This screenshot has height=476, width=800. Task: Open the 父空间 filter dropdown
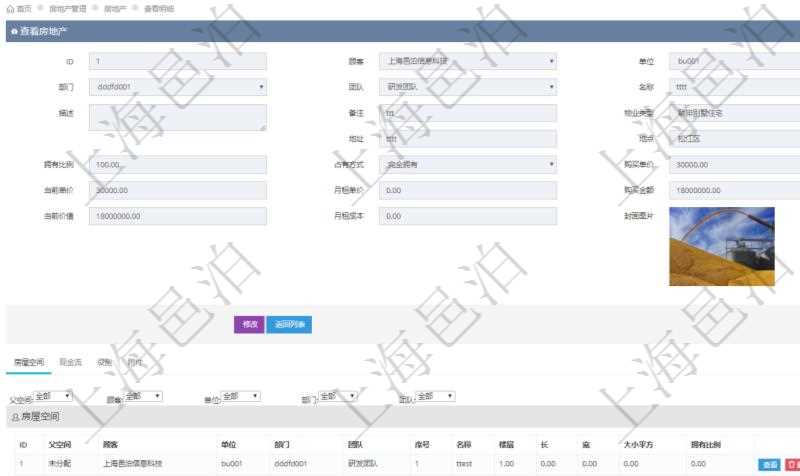click(x=54, y=396)
